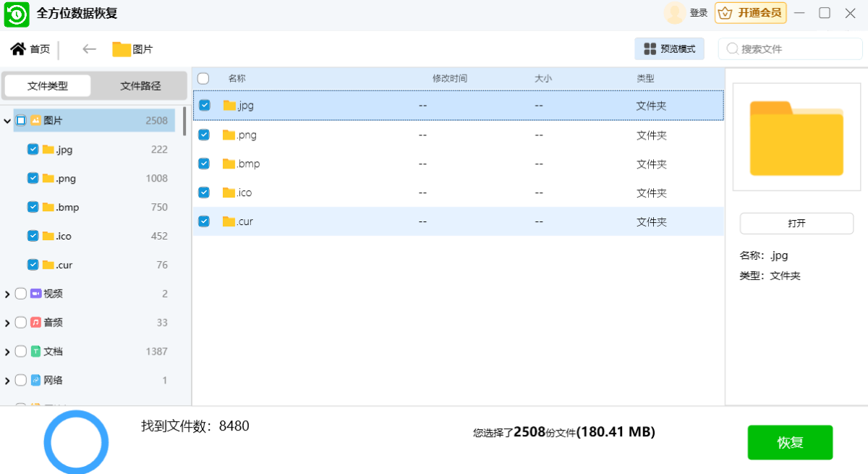The width and height of the screenshot is (868, 474).
Task: Click the 搜索文件 search field
Action: (796, 49)
